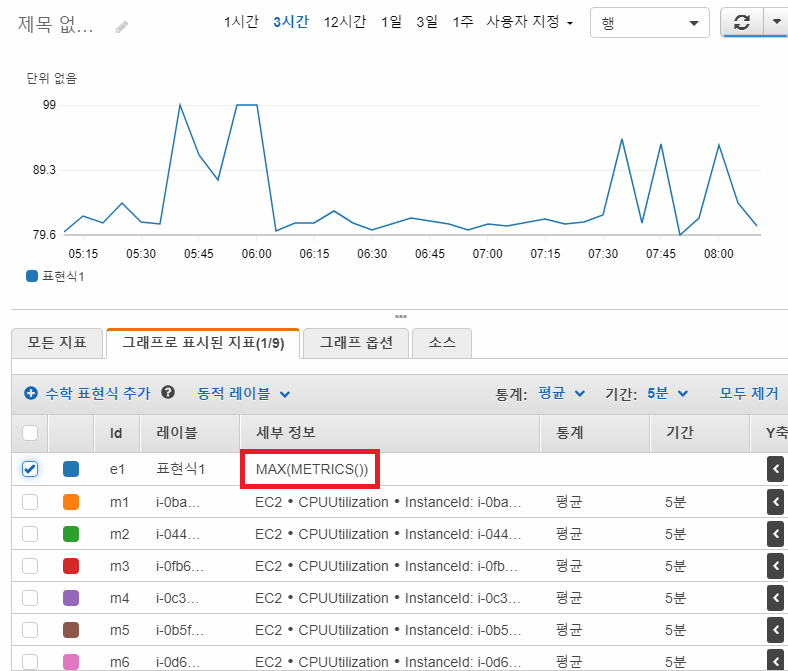Click the Y-axis arrow button for row m3
This screenshot has height=671, width=788.
775,566
